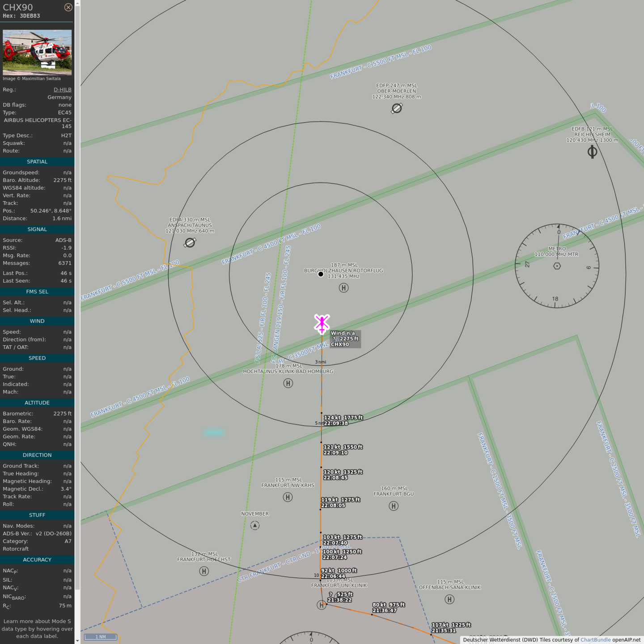Click the sidebar scroll-down arrow

coord(77,640)
